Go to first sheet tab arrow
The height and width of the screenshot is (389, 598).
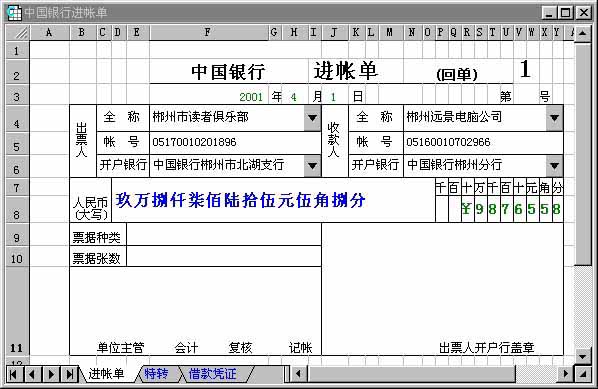14,374
